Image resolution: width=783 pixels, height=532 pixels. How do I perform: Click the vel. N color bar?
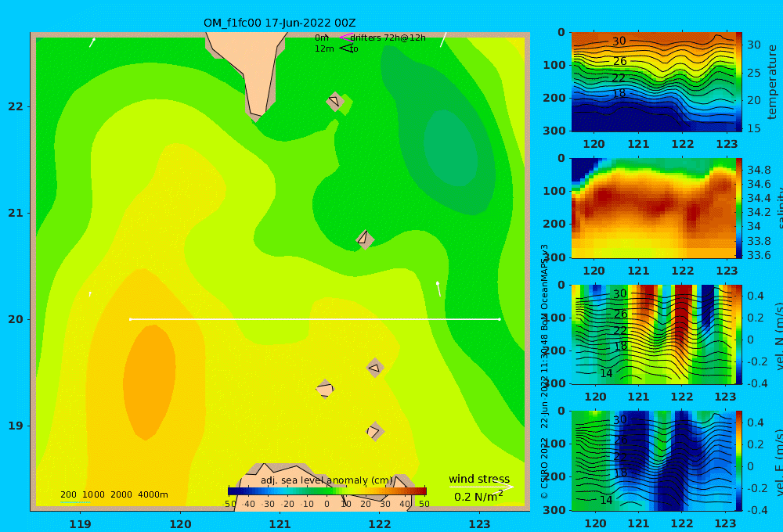coord(738,334)
